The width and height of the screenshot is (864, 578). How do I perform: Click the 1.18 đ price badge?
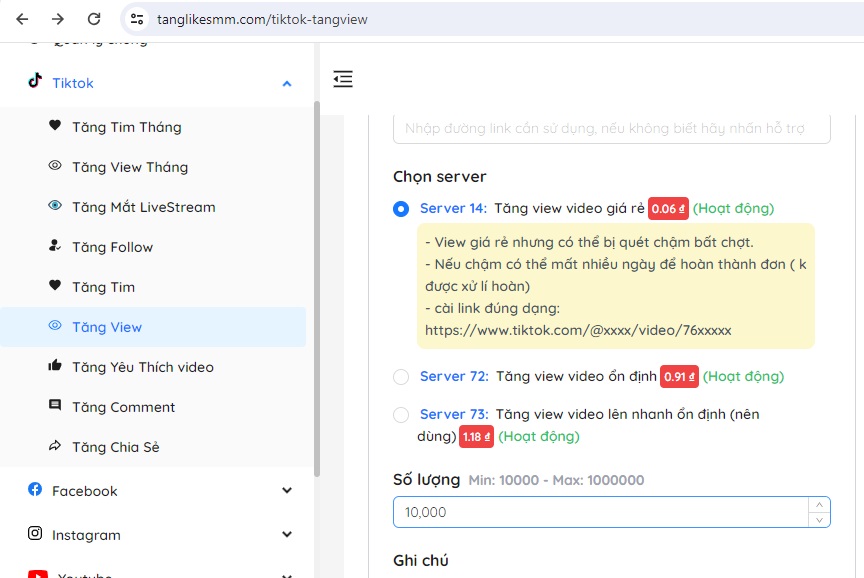tap(476, 437)
